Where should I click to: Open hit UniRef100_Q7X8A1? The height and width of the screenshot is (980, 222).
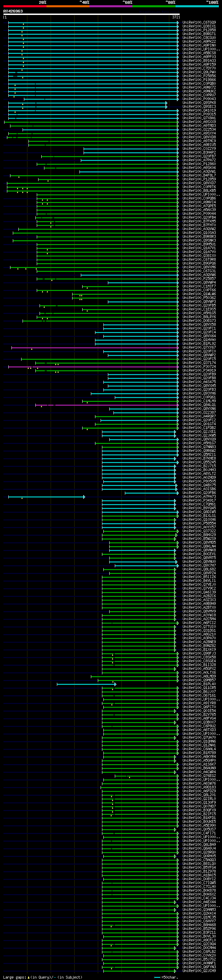click(x=199, y=118)
